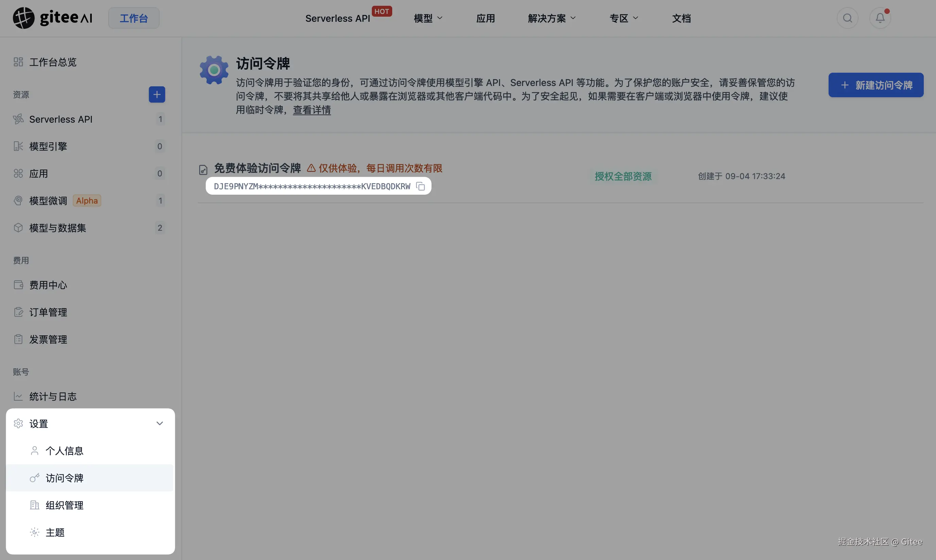Collapse the 设置 section chevron
936x560 pixels.
tap(160, 423)
